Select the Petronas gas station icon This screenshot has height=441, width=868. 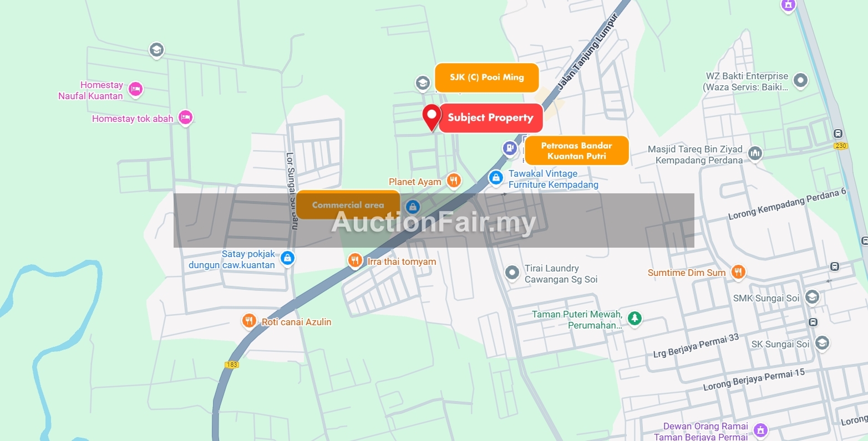[x=510, y=148]
